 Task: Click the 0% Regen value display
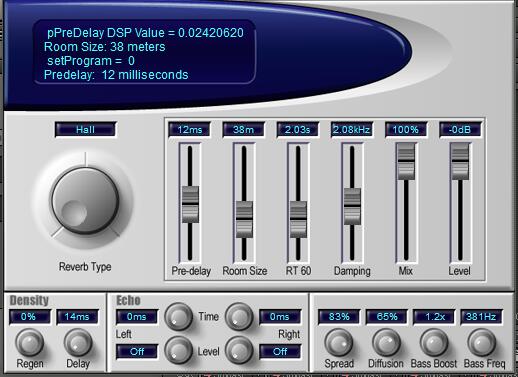30,317
